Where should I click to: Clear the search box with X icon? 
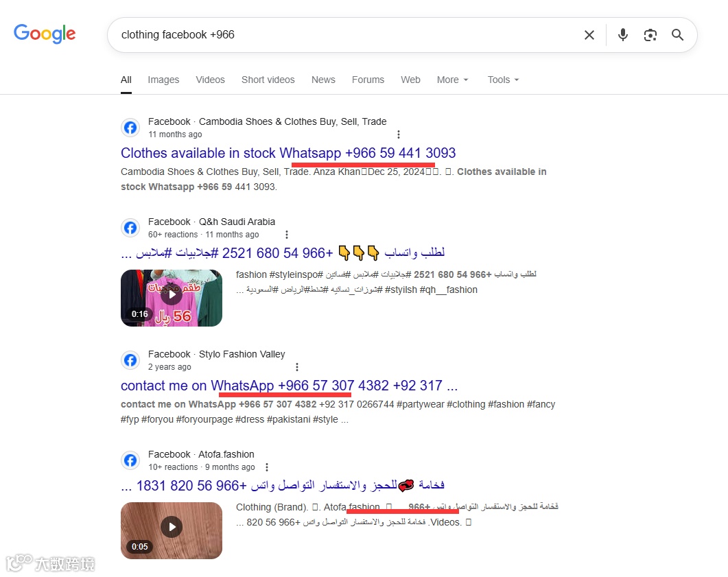click(589, 35)
